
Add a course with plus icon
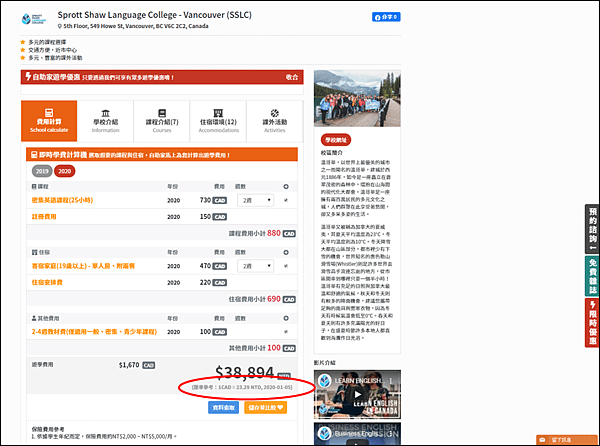286,187
